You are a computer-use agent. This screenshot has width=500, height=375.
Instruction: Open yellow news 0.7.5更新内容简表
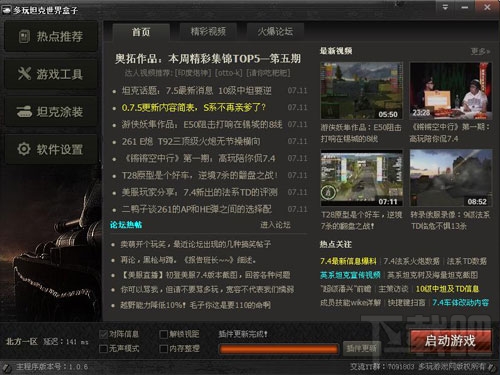point(194,108)
